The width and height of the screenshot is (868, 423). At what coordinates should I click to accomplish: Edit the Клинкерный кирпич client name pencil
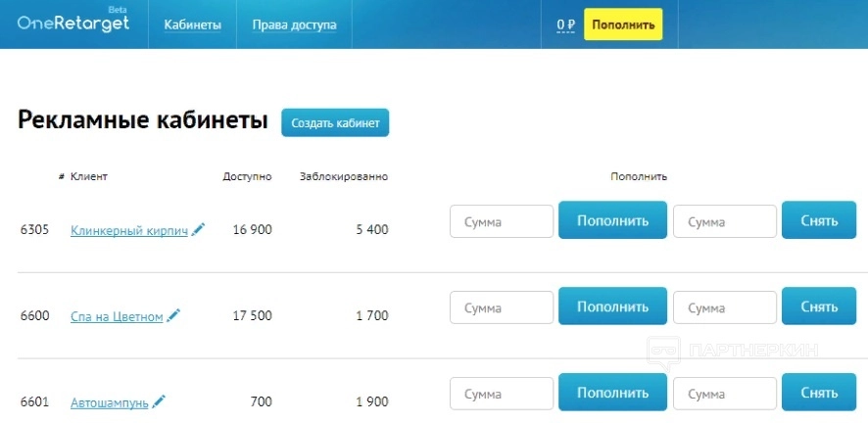pyautogui.click(x=199, y=229)
